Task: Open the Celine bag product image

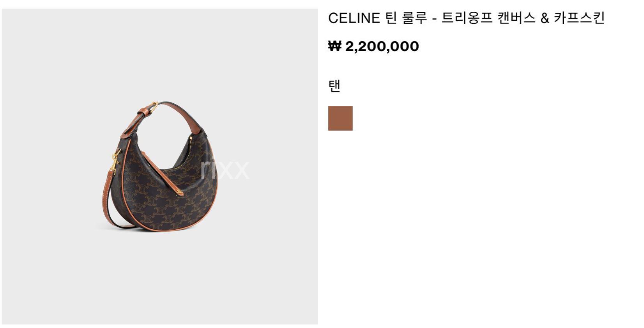Action: click(160, 167)
